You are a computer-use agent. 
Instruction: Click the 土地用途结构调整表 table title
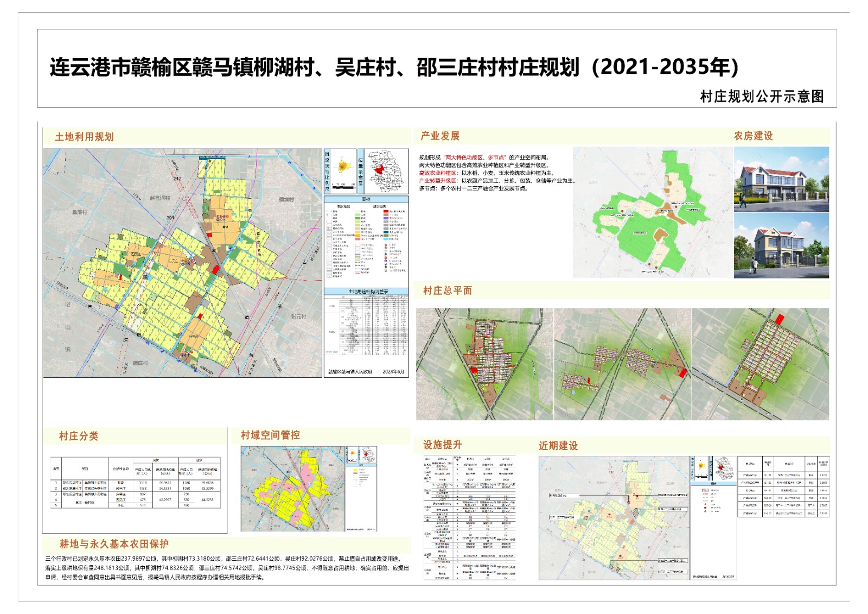coord(368,292)
